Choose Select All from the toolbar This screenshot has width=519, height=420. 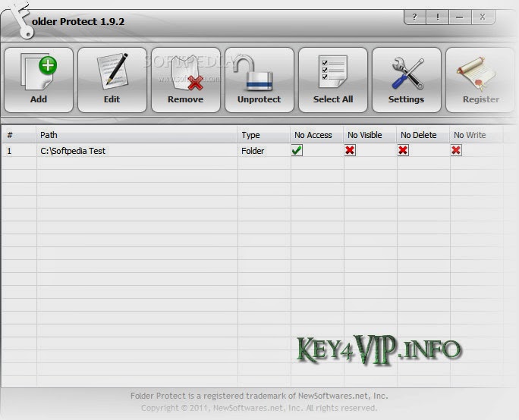pyautogui.click(x=333, y=80)
